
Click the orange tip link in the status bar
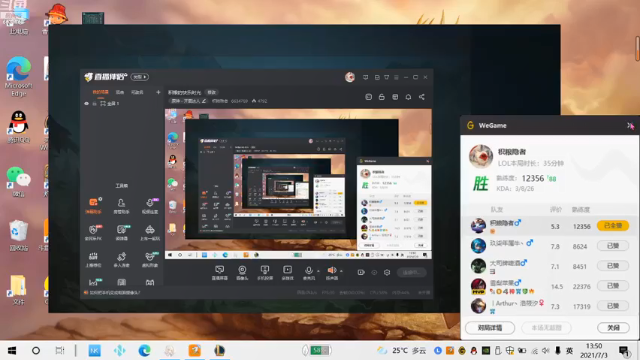point(112,293)
